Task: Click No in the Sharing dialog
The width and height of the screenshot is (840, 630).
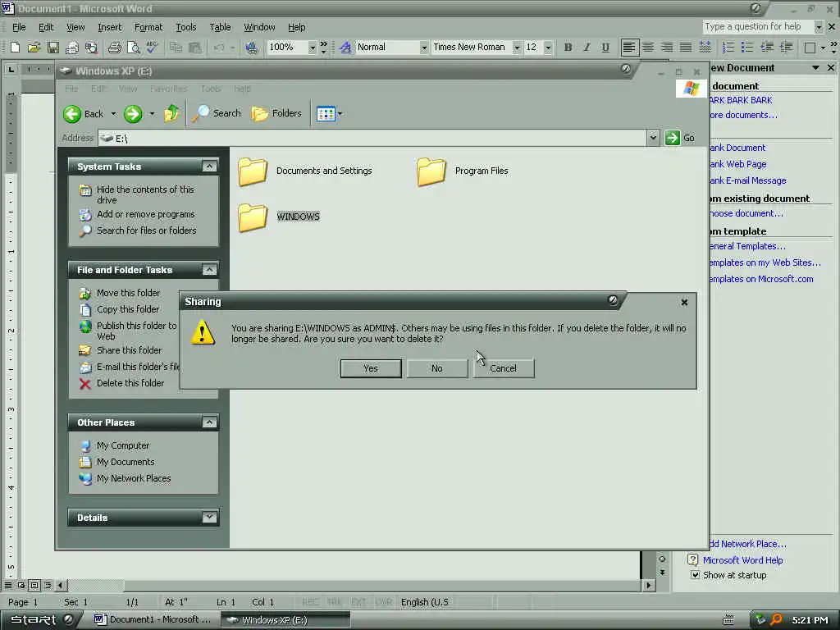Action: 437,368
